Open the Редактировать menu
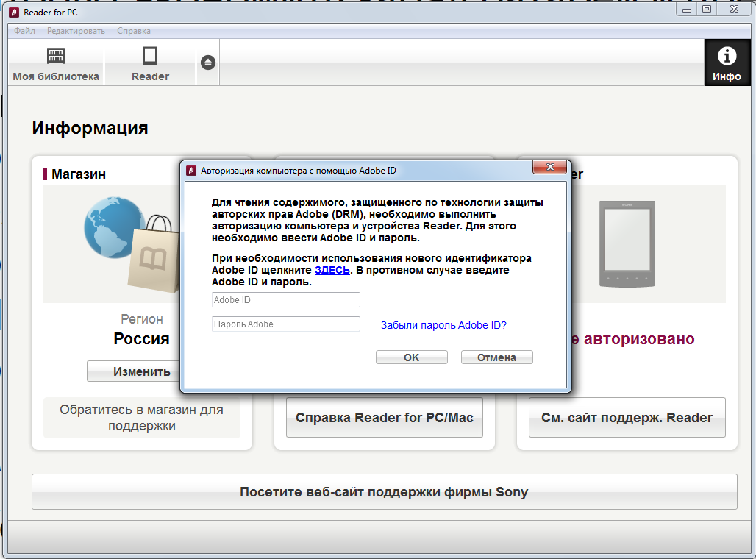756x559 pixels. (x=76, y=31)
